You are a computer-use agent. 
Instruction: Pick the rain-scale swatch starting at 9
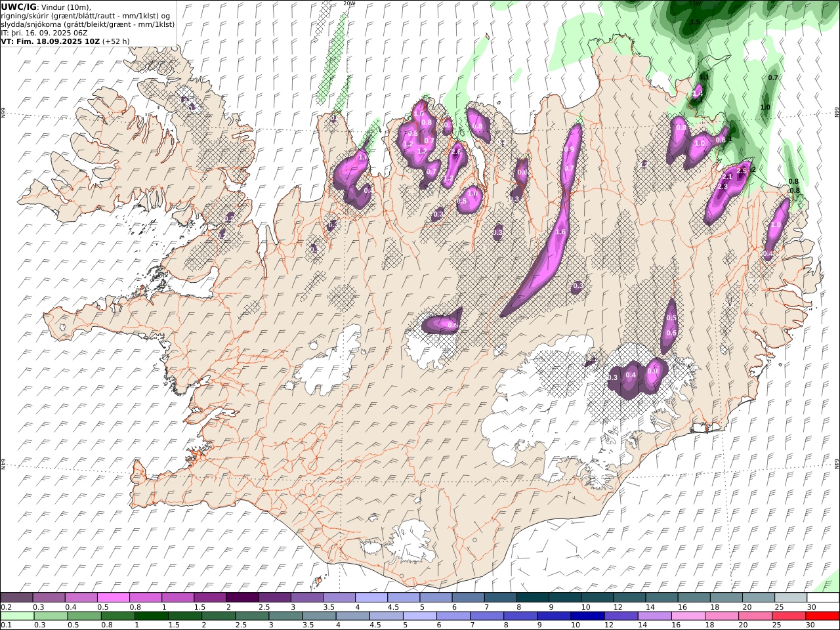pyautogui.click(x=553, y=616)
